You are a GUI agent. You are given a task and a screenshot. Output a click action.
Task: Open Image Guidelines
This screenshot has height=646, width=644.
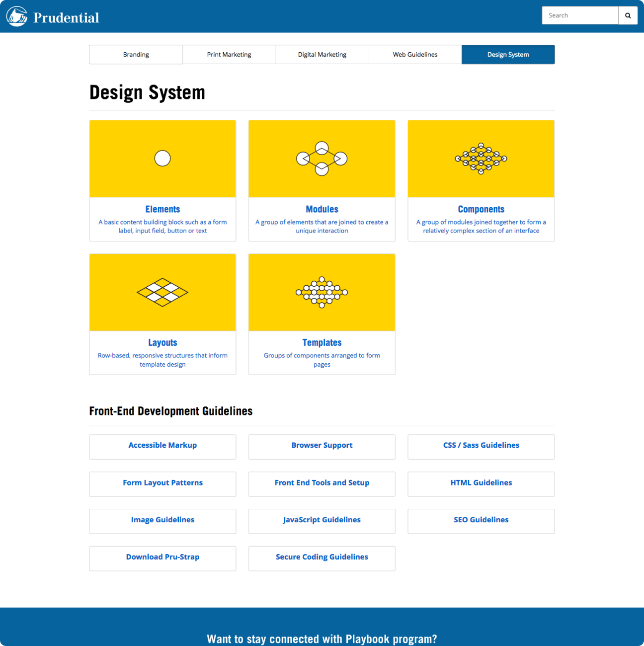click(x=162, y=521)
